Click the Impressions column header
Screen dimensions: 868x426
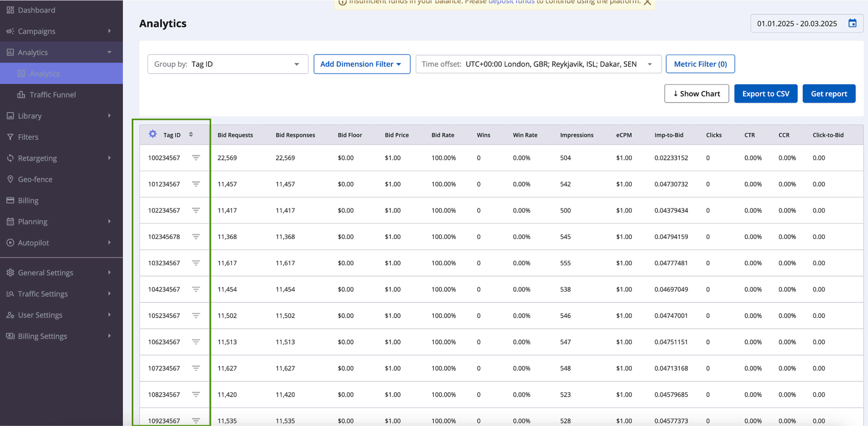[x=577, y=135]
